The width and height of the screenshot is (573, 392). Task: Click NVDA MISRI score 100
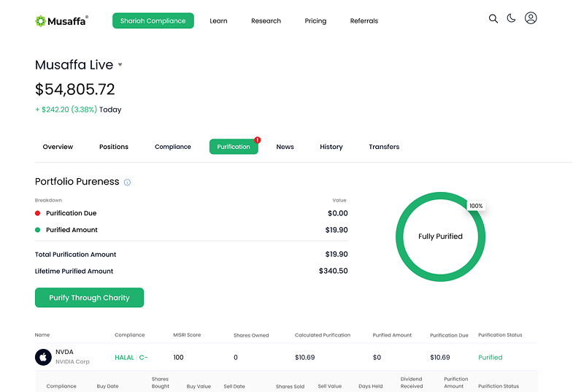(178, 357)
